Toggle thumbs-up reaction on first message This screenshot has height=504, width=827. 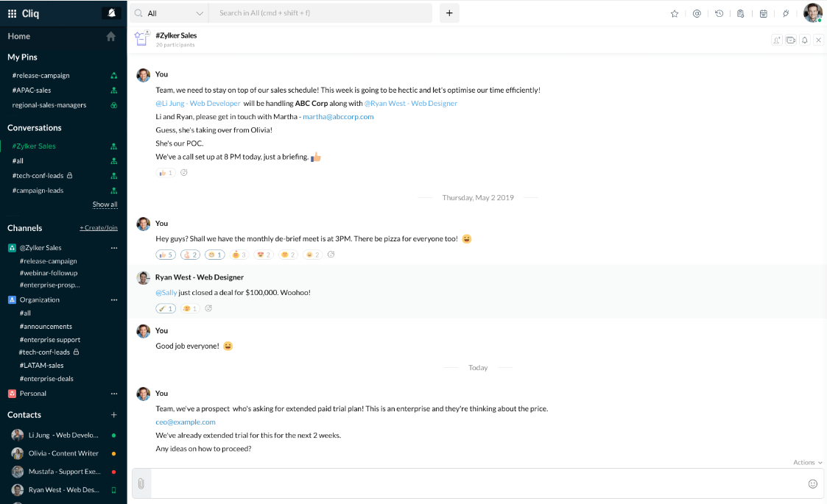point(166,173)
